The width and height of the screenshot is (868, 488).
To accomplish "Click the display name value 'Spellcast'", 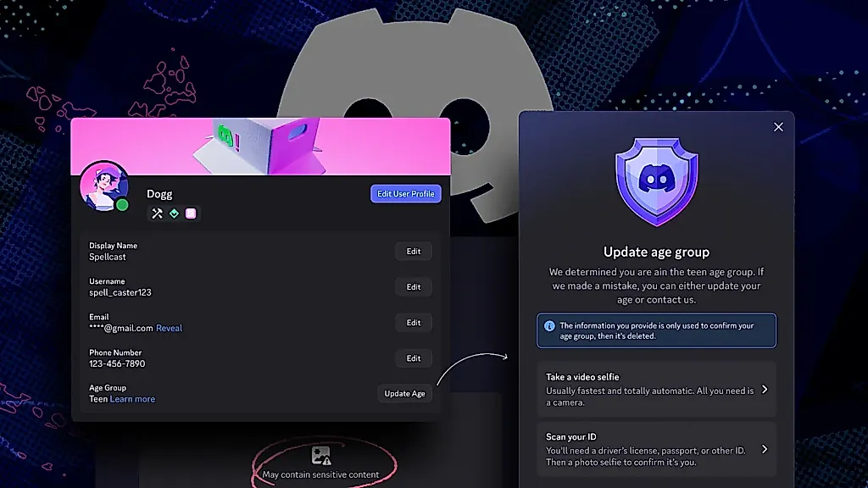I will 108,257.
